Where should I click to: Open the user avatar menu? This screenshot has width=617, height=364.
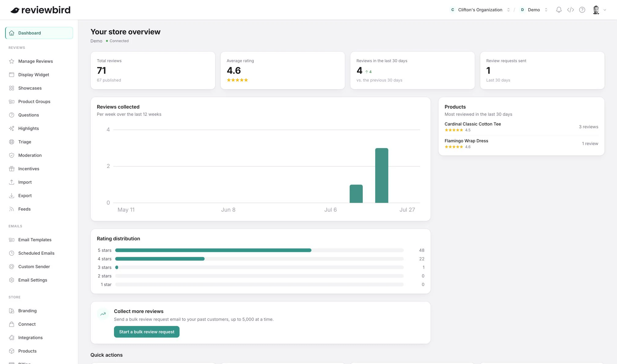click(x=599, y=10)
